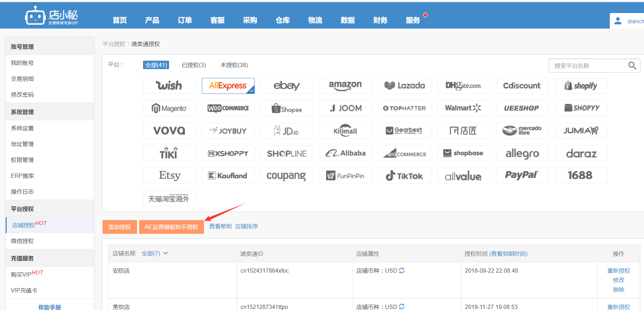Click 删除 for 安防店

(x=619, y=290)
